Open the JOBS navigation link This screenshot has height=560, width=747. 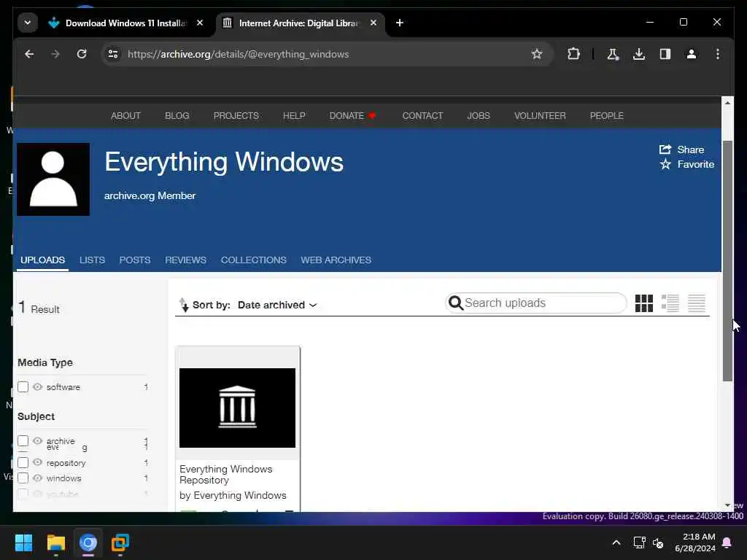tap(479, 116)
